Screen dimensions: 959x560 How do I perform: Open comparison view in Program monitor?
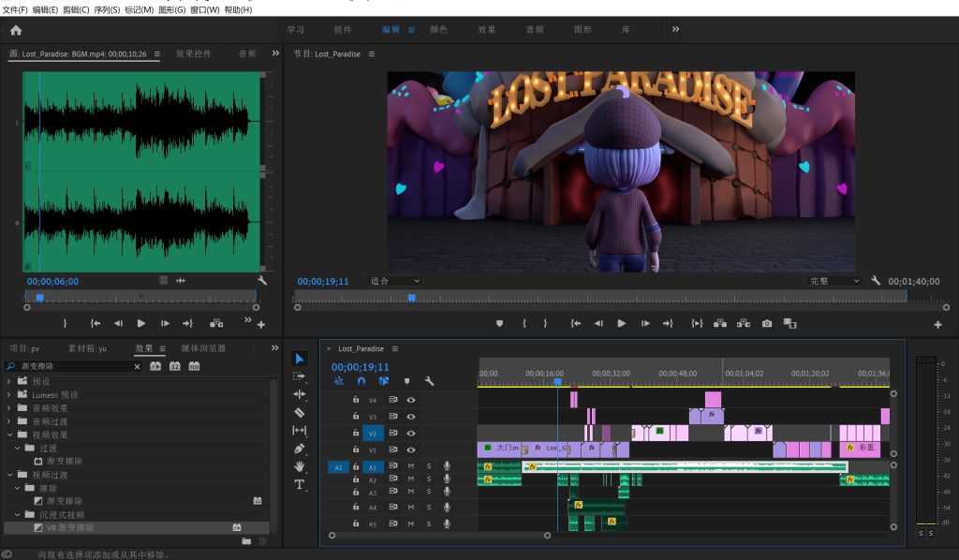790,323
